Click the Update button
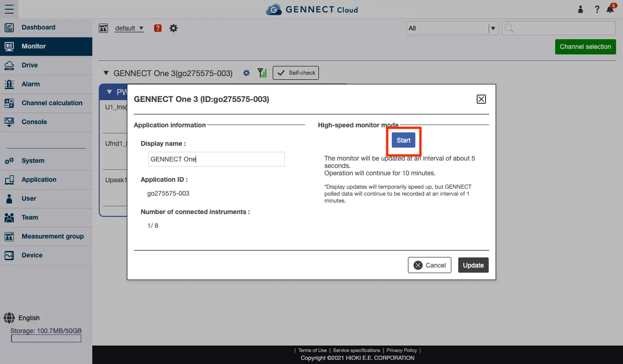The height and width of the screenshot is (364, 623). point(473,265)
